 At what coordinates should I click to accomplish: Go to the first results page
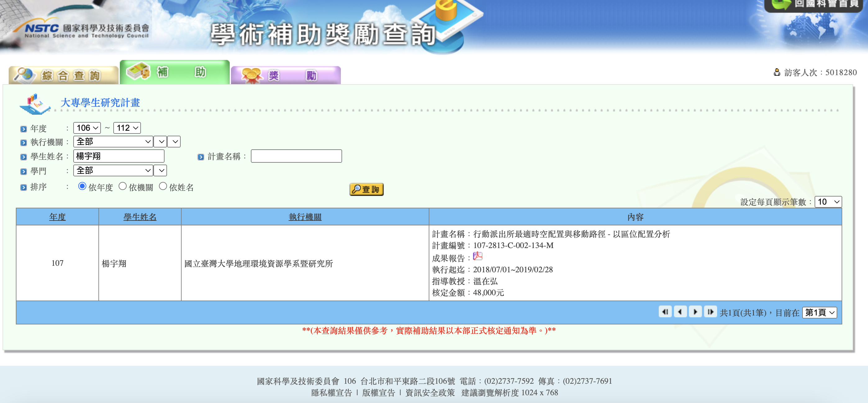(665, 312)
